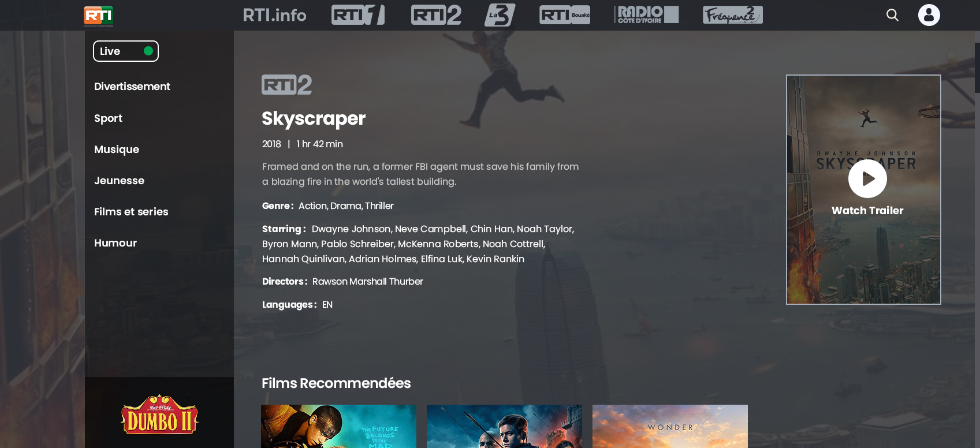Play the Skyscraper trailer
The height and width of the screenshot is (448, 980).
tap(867, 178)
